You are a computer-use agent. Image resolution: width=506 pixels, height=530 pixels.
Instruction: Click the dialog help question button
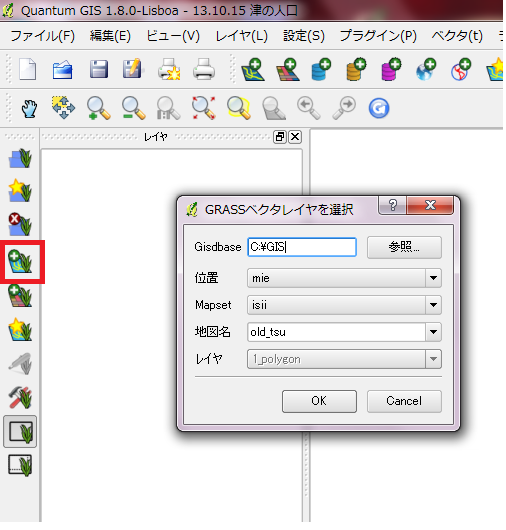[x=393, y=205]
